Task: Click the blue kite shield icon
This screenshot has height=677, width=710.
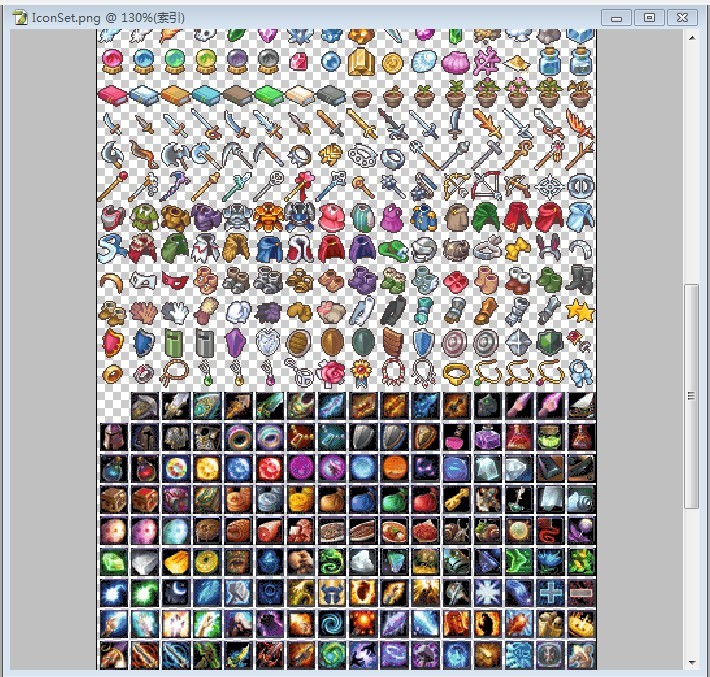Action: 424,343
